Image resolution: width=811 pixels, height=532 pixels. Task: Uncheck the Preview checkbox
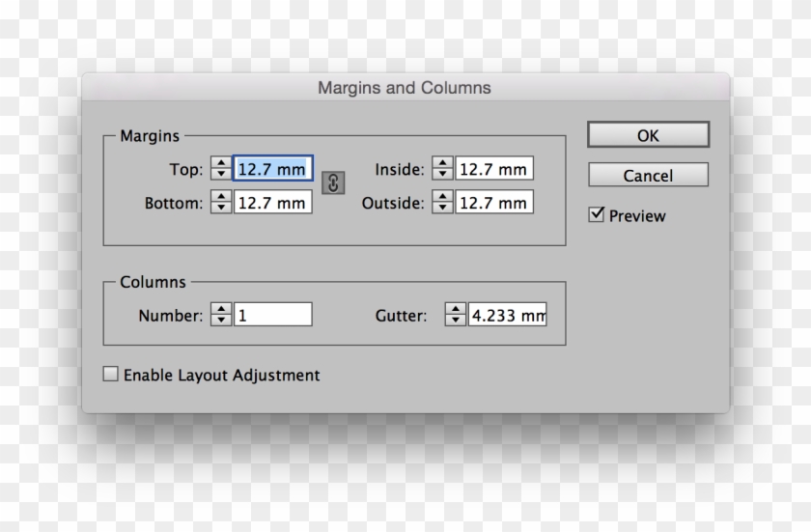pos(597,214)
